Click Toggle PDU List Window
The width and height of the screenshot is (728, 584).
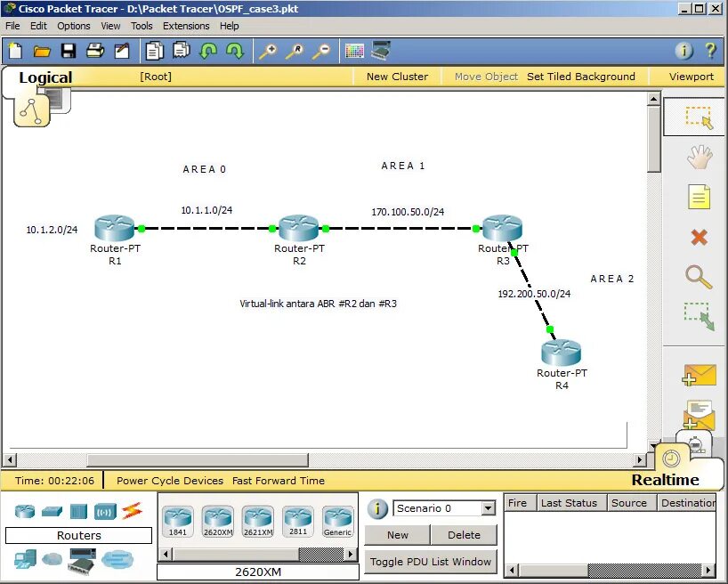tap(431, 562)
